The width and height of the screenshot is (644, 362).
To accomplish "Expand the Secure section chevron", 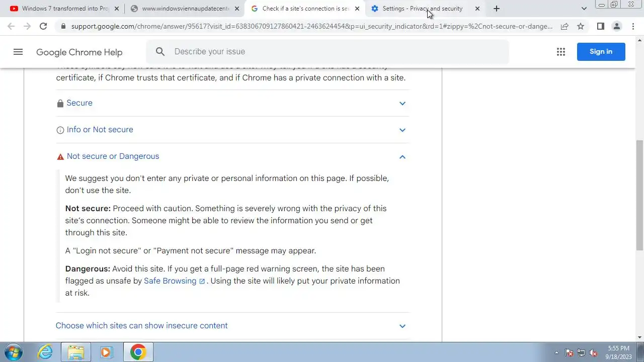I will [403, 103].
